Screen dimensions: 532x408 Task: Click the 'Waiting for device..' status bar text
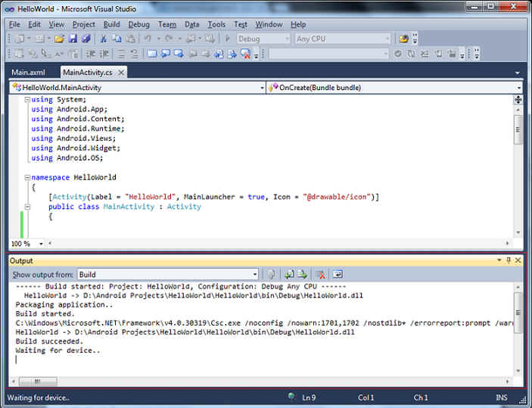39,397
